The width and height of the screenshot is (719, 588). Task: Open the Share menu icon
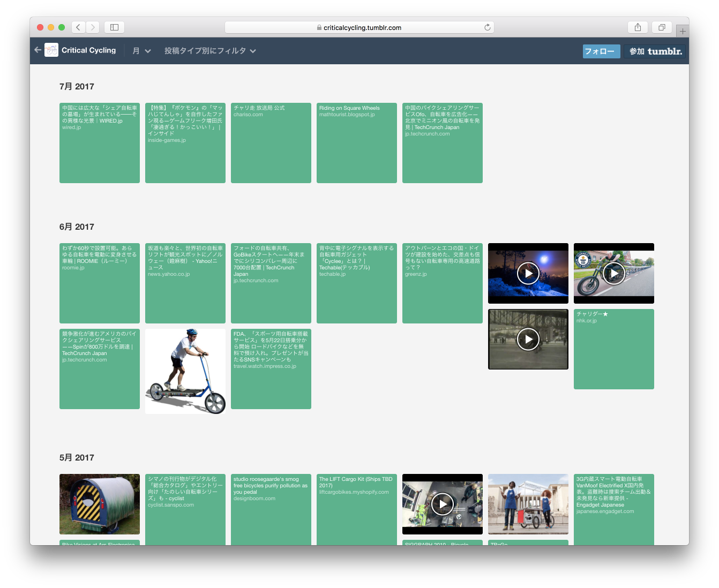(638, 27)
